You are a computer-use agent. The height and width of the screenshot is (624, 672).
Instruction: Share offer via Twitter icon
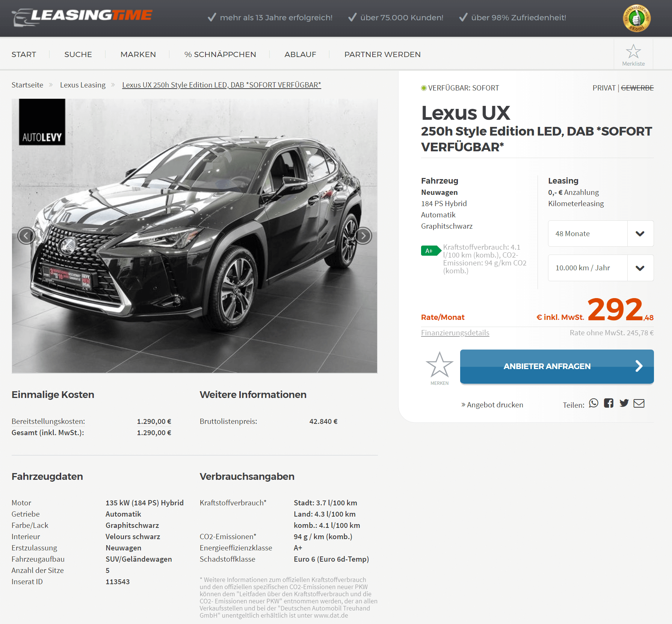coord(624,403)
